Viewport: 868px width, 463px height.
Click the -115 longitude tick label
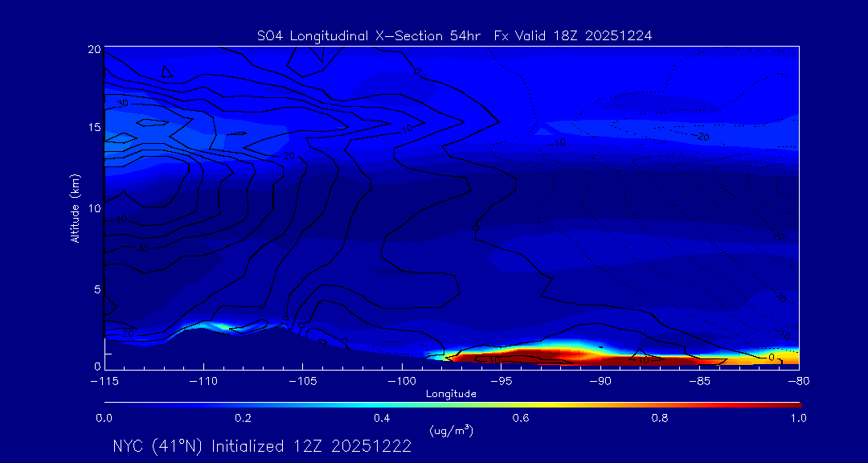click(104, 382)
